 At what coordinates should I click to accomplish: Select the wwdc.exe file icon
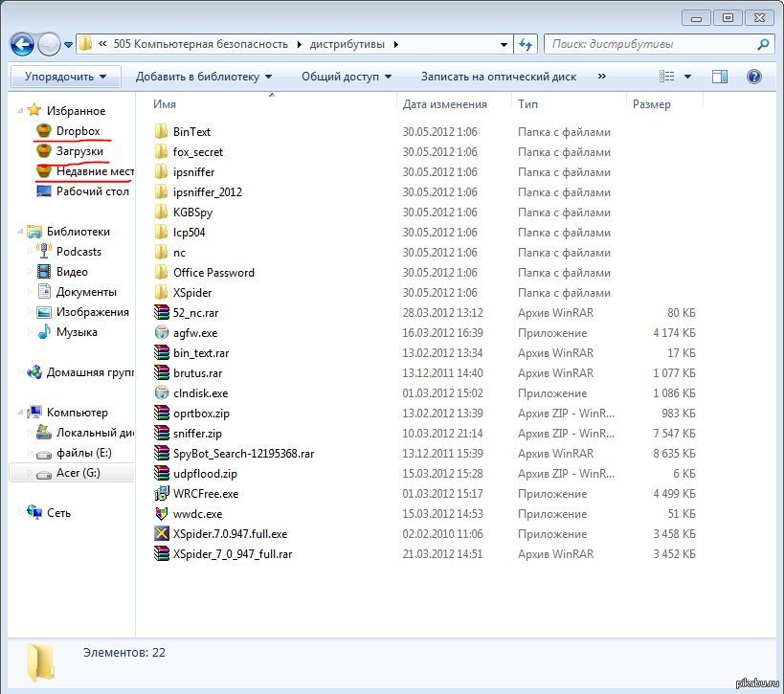click(162, 513)
